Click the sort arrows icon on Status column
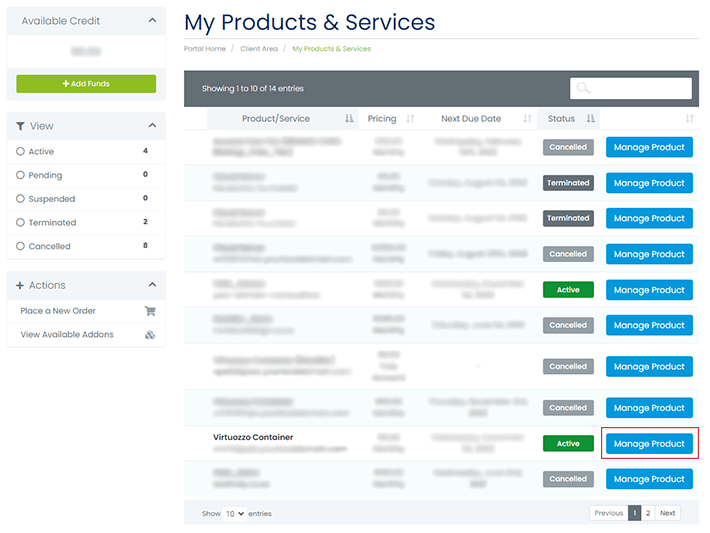This screenshot has height=533, width=710. [591, 119]
